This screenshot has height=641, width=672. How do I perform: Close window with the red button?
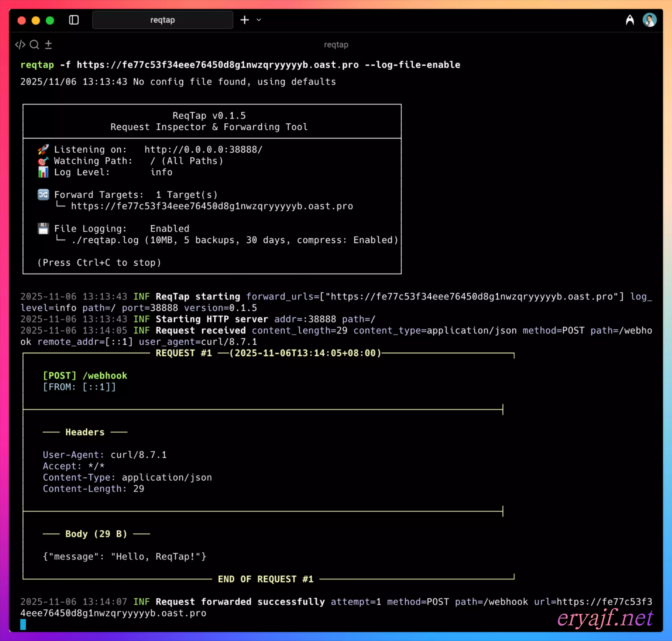coord(22,21)
